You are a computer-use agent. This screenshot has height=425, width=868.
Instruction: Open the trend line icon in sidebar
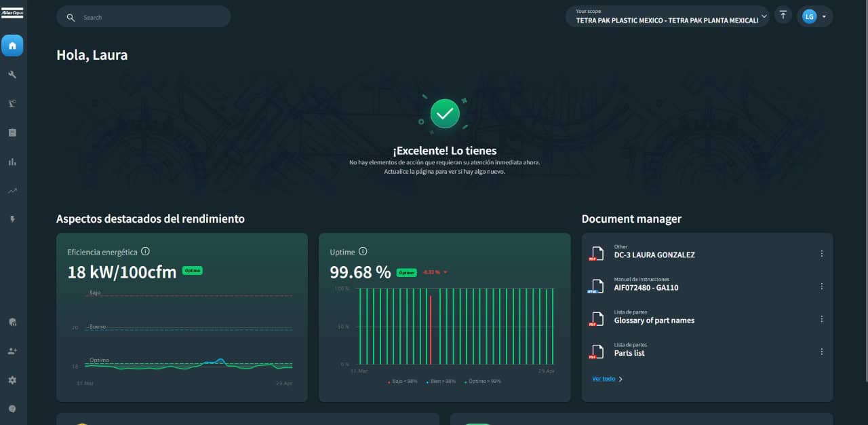click(x=12, y=191)
